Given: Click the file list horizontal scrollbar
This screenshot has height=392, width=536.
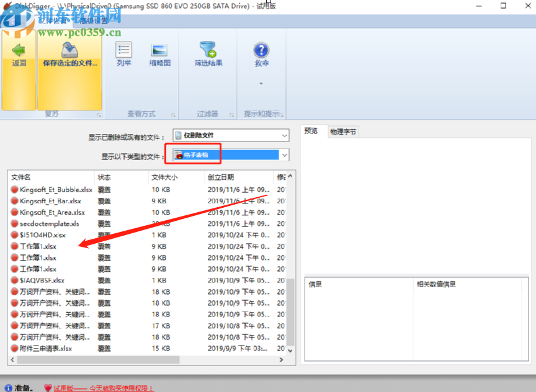Looking at the screenshot, I should (98, 360).
